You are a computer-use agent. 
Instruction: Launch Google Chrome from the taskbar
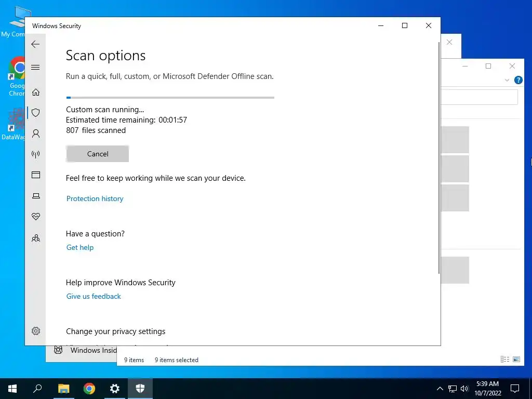click(89, 389)
